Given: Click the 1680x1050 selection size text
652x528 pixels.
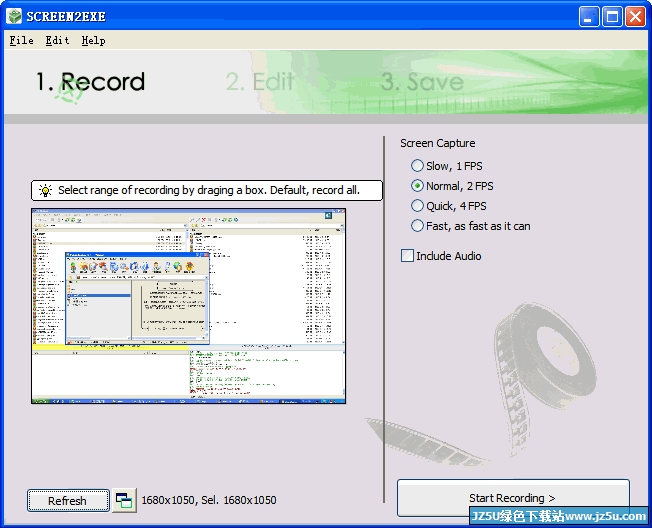Looking at the screenshot, I should click(x=209, y=500).
